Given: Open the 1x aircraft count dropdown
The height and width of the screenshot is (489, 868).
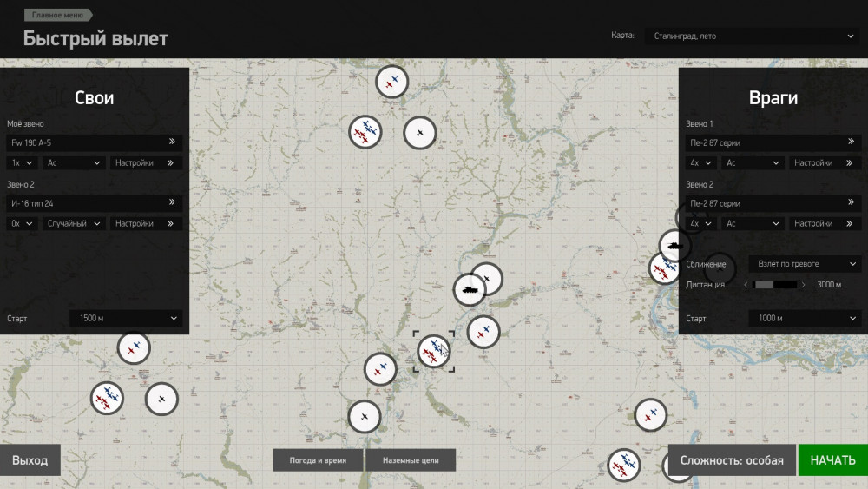Looking at the screenshot, I should pyautogui.click(x=23, y=162).
